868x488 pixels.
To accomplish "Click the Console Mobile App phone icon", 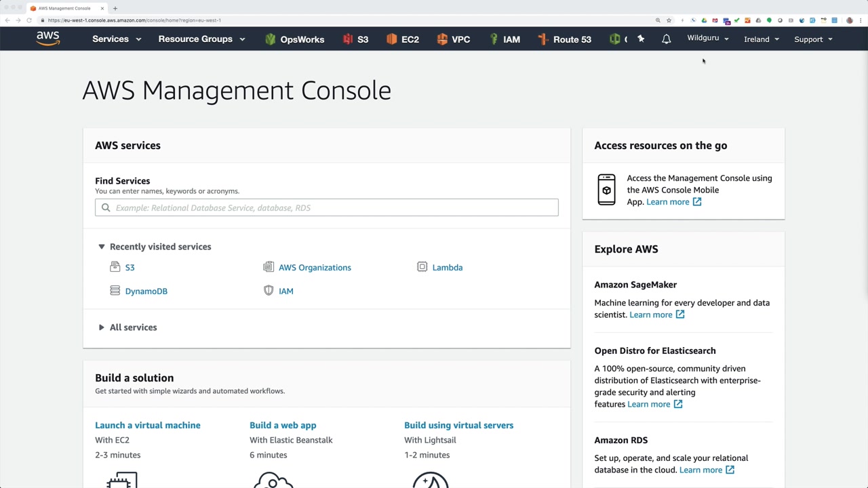I will 606,190.
